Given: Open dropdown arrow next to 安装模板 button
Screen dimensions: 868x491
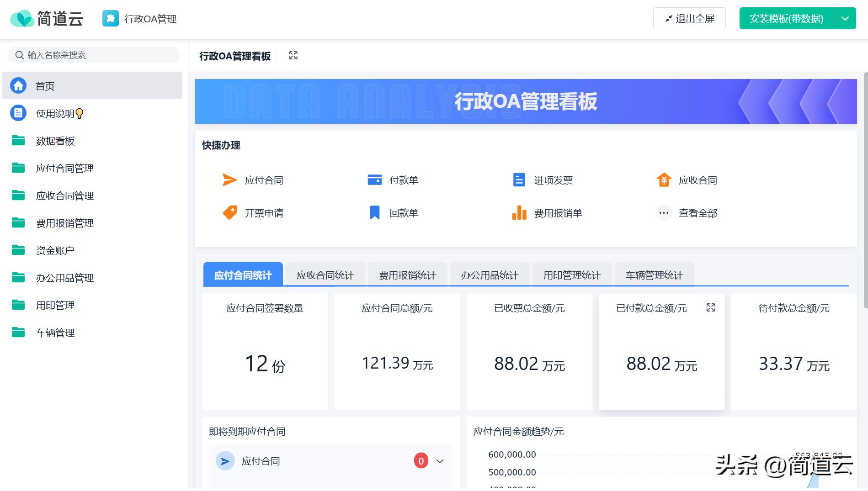Looking at the screenshot, I should coord(845,19).
